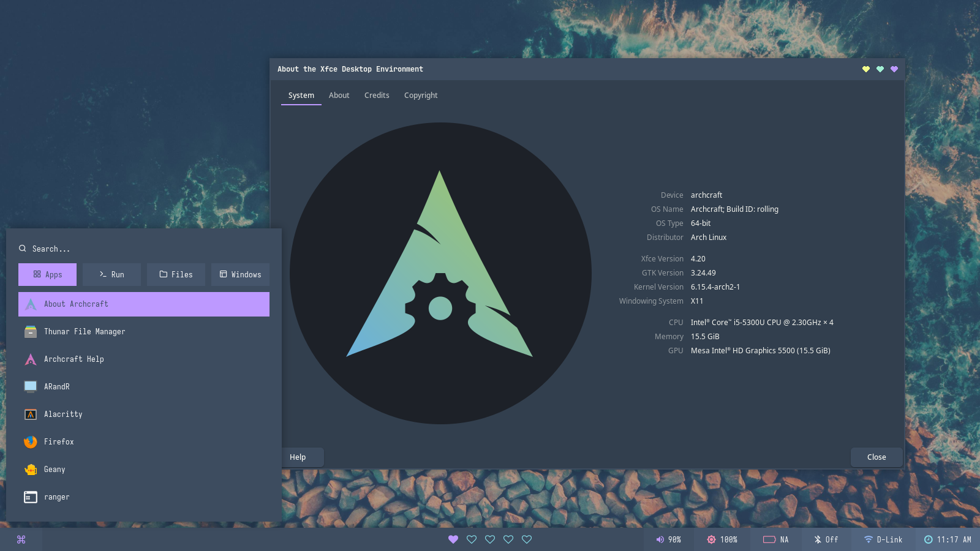
Task: Switch to the third workspace heart
Action: pos(490,539)
